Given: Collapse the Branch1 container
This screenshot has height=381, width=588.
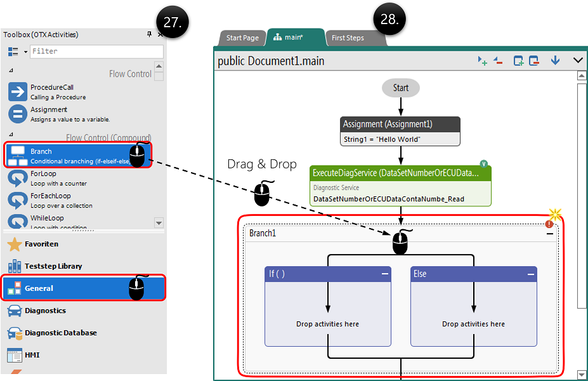Looking at the screenshot, I should pos(550,234).
